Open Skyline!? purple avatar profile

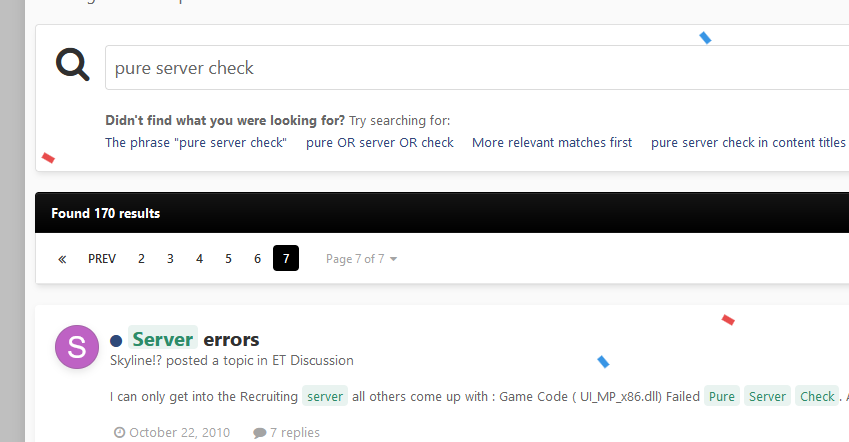coord(77,347)
